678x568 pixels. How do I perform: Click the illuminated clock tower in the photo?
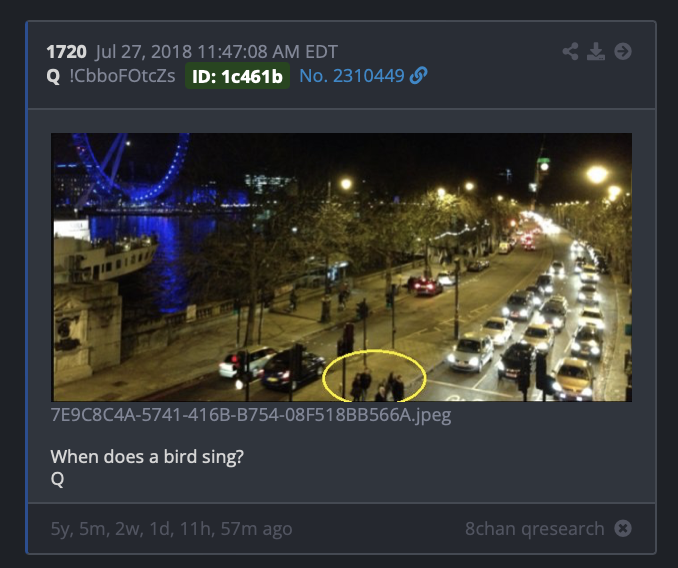point(543,169)
